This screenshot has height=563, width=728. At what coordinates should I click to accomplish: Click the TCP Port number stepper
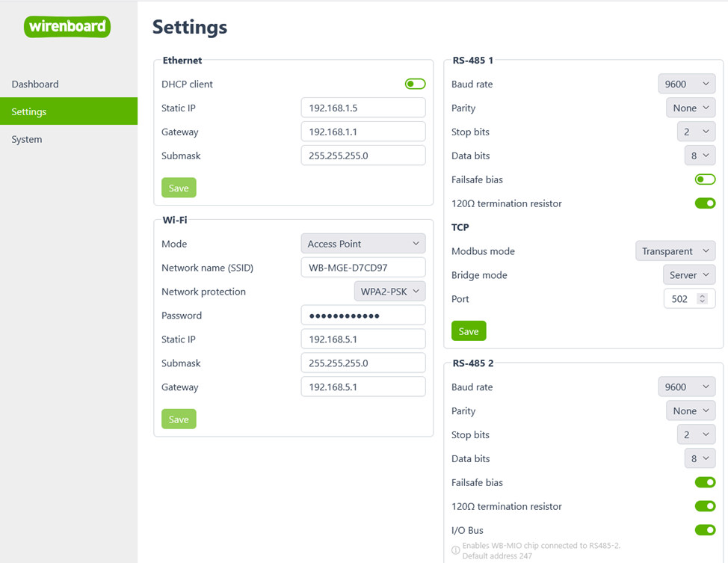coord(701,299)
